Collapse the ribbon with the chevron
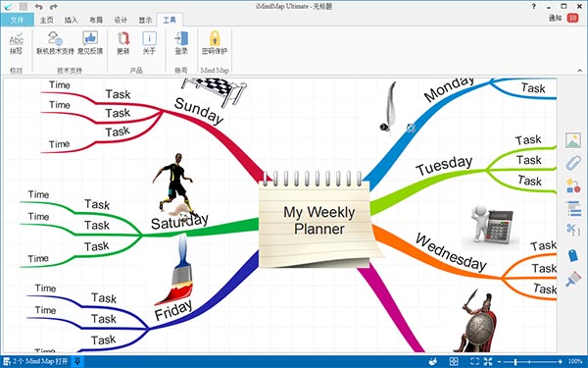This screenshot has height=368, width=588. tap(580, 71)
